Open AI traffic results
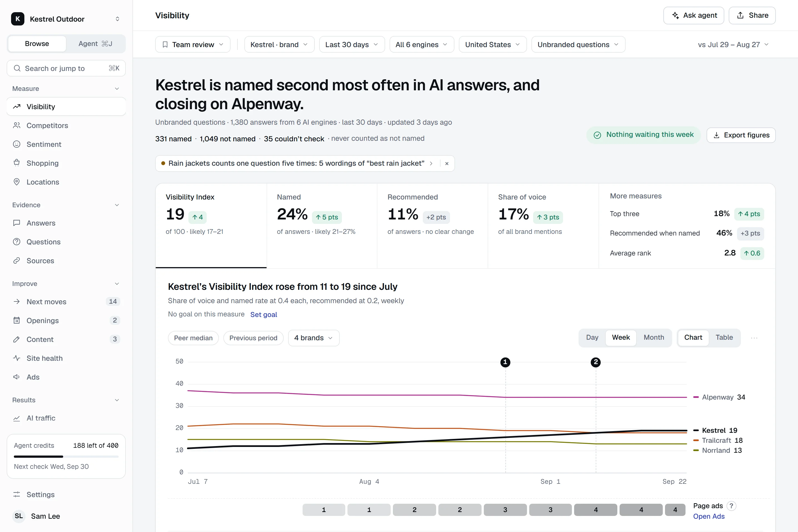The height and width of the screenshot is (532, 798). (66, 418)
